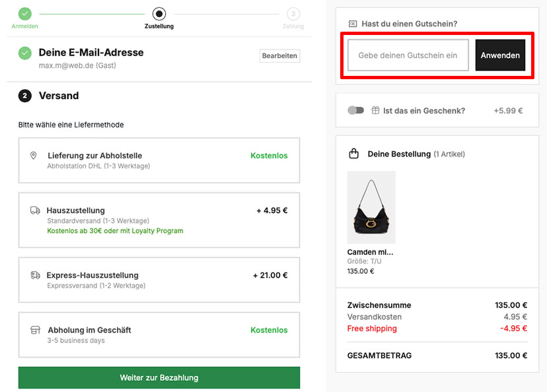Click the red 'Free shipping' line
The height and width of the screenshot is (392, 547).
tap(372, 329)
